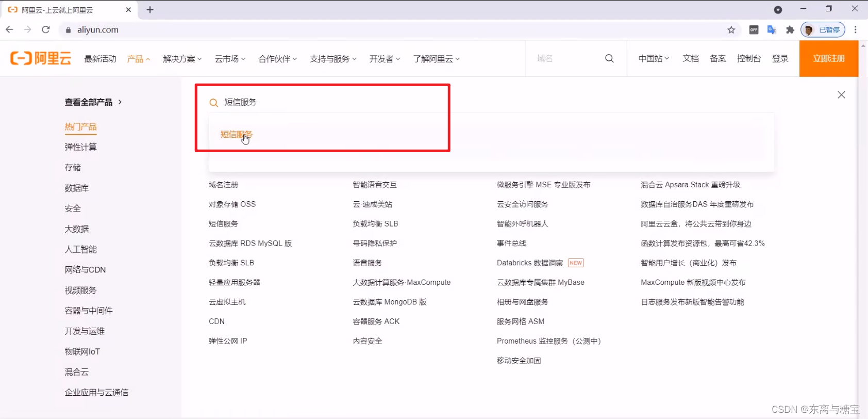Image resolution: width=868 pixels, height=419 pixels.
Task: Expand the 支持与服务 dropdown
Action: (x=333, y=59)
